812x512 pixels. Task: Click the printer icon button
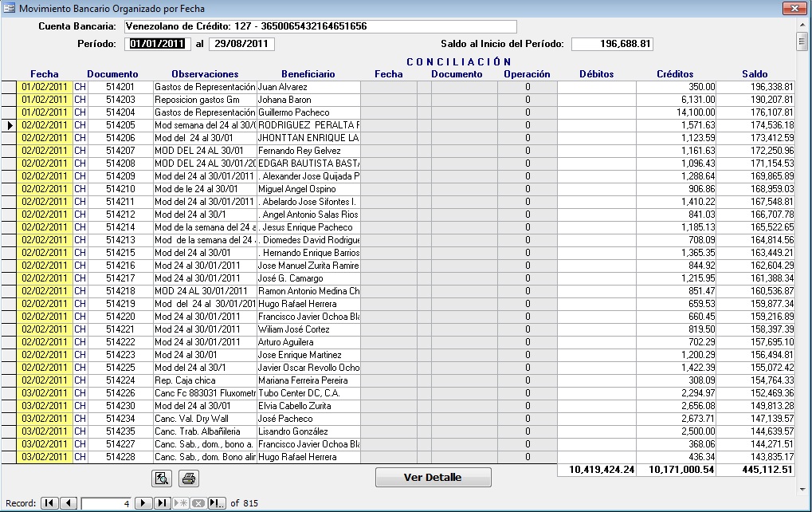coord(189,479)
